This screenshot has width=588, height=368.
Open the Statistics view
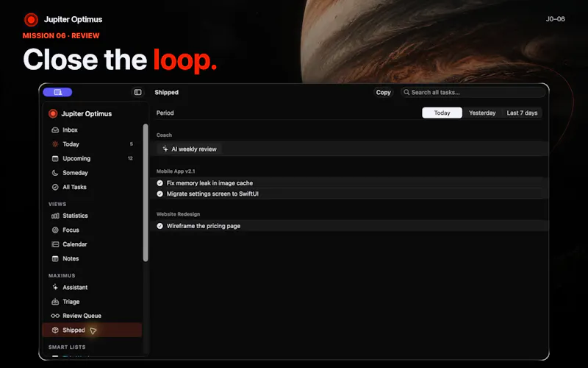(92, 216)
